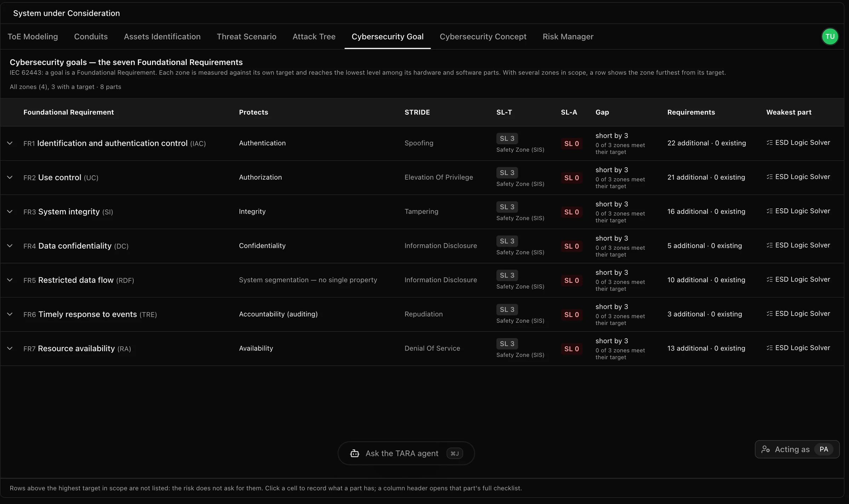The height and width of the screenshot is (504, 849).
Task: Expand the FR6 Timely response to events row
Action: pos(10,314)
